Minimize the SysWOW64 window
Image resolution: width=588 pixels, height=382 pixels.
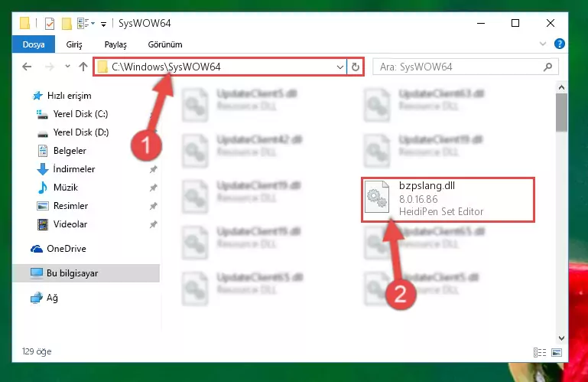point(481,23)
